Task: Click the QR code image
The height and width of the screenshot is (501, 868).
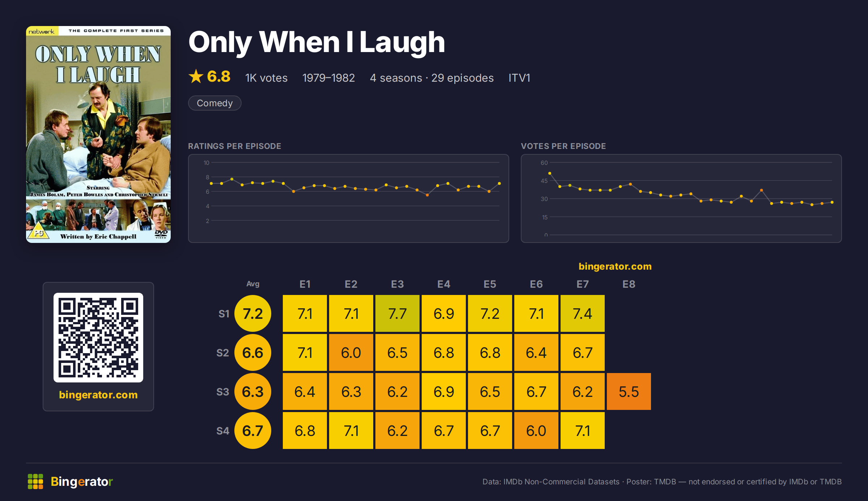Action: (x=98, y=338)
